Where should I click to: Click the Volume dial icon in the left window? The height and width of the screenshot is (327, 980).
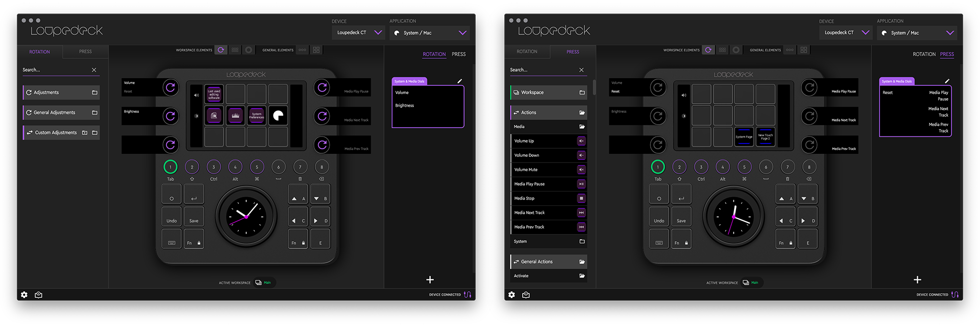pyautogui.click(x=170, y=87)
